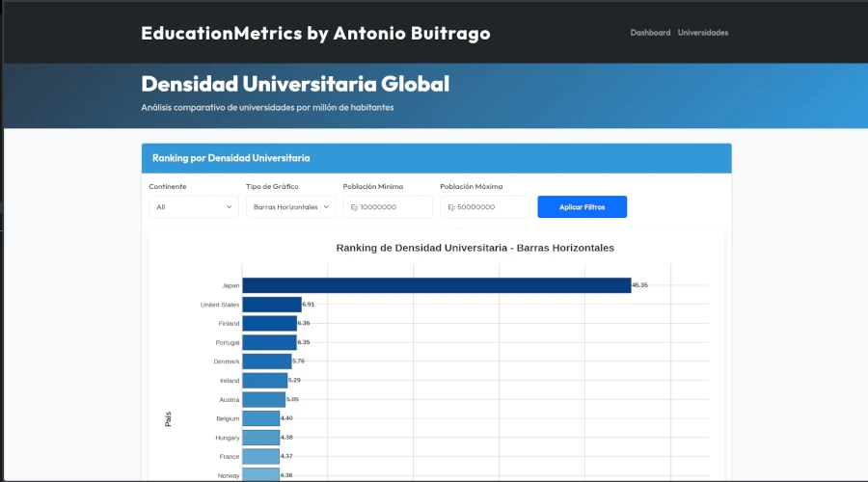Screen dimensions: 868x482
Task: Click the Ireland axis label
Action: coord(230,381)
